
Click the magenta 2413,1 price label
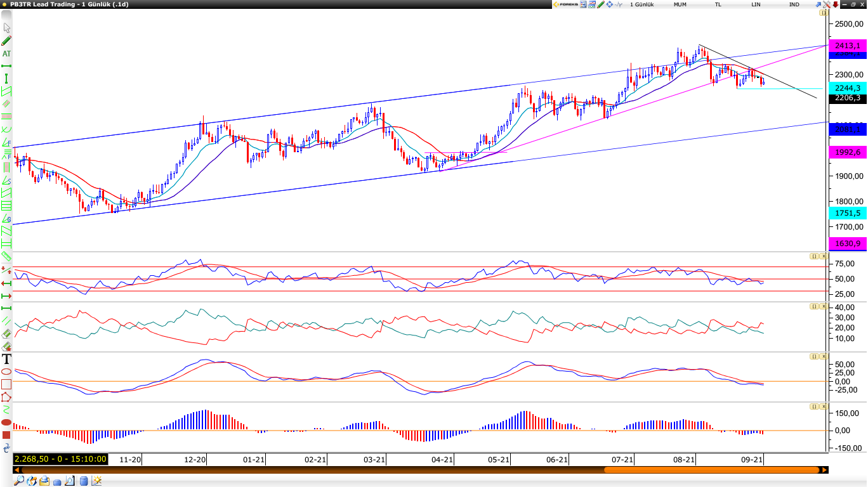pyautogui.click(x=848, y=46)
